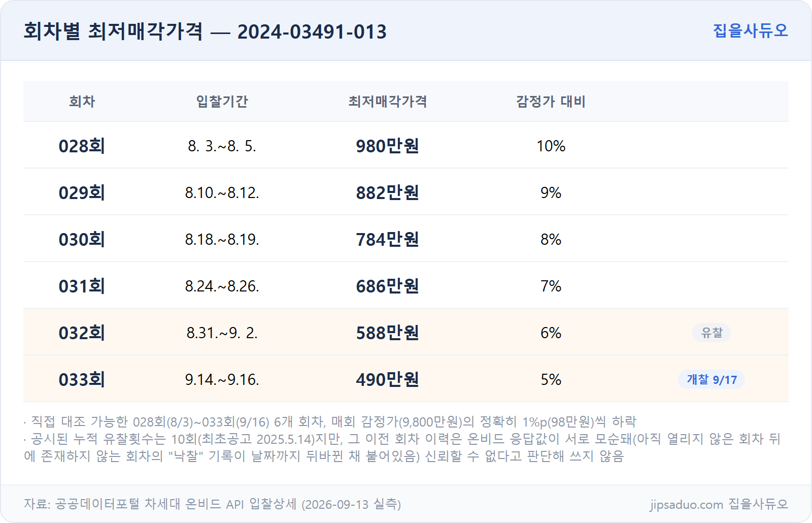The image size is (812, 523).
Task: Click the 784만원 price cell
Action: point(387,239)
